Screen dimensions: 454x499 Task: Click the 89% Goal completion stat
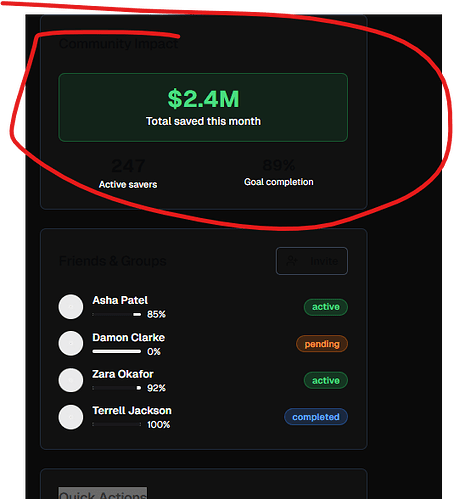tap(279, 172)
